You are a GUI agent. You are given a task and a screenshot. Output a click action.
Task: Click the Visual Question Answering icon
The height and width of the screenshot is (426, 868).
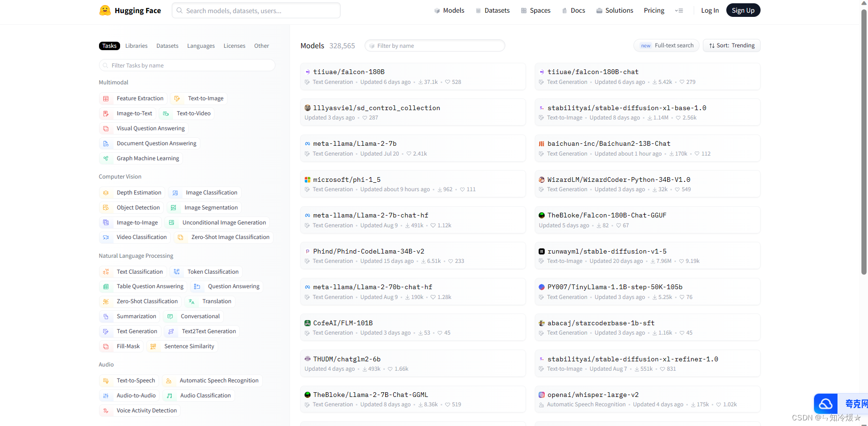pos(106,128)
